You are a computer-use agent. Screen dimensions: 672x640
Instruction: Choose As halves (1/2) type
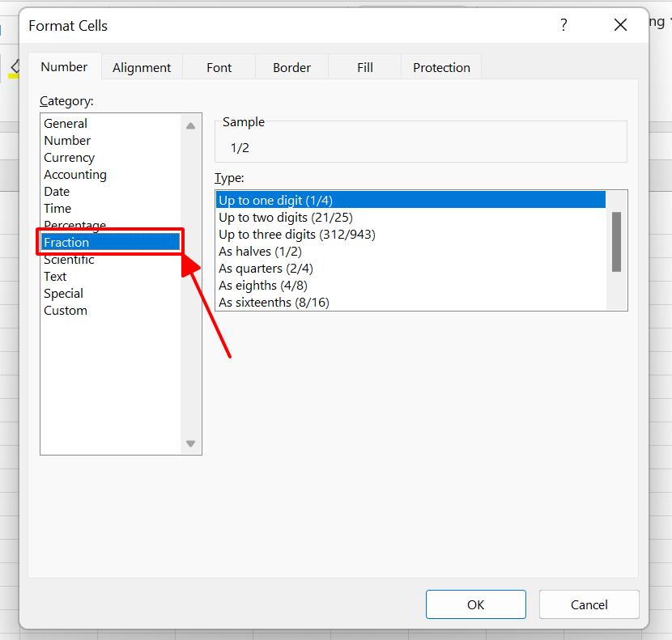[x=260, y=252]
